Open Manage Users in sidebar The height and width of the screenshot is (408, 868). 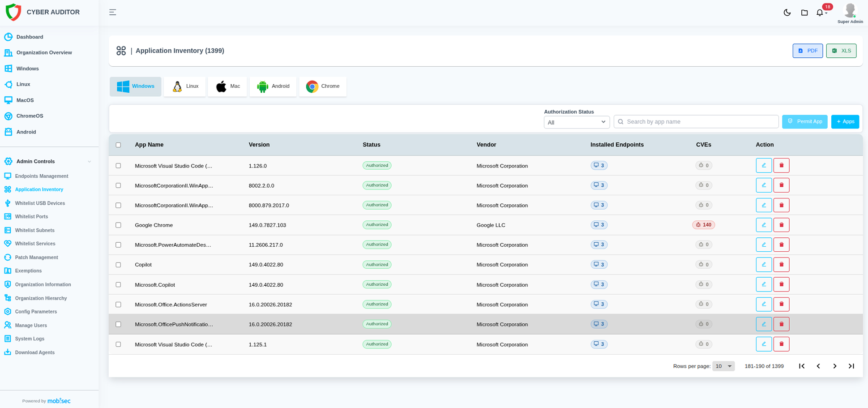[x=31, y=326]
